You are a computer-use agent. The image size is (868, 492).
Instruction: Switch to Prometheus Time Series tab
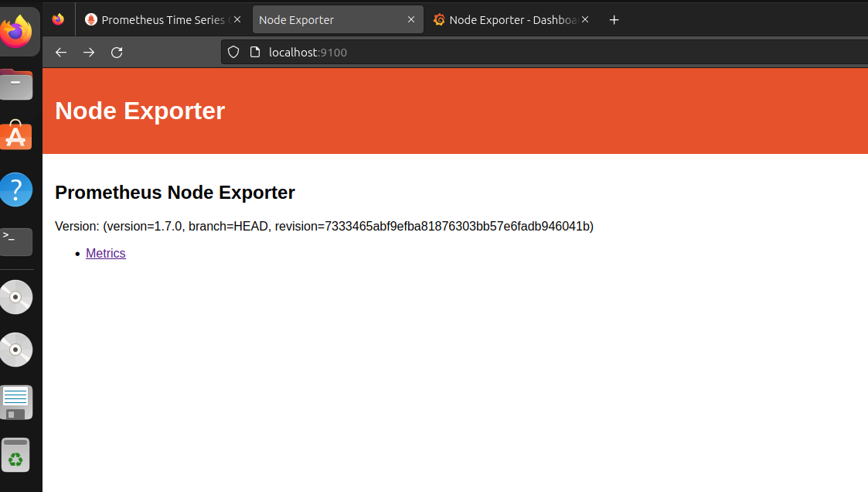tap(163, 20)
